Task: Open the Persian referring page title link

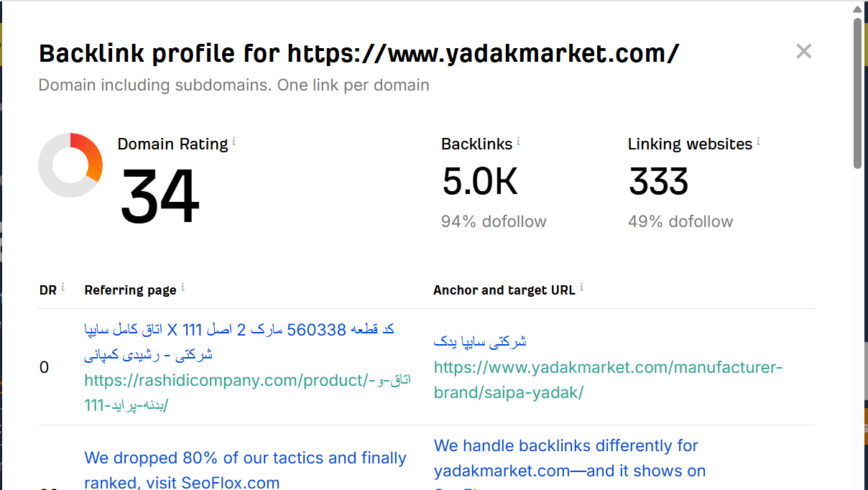Action: point(239,341)
